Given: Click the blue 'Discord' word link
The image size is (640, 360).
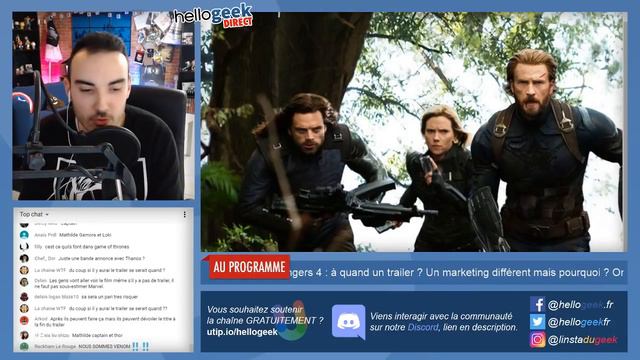Looking at the screenshot, I should [423, 327].
